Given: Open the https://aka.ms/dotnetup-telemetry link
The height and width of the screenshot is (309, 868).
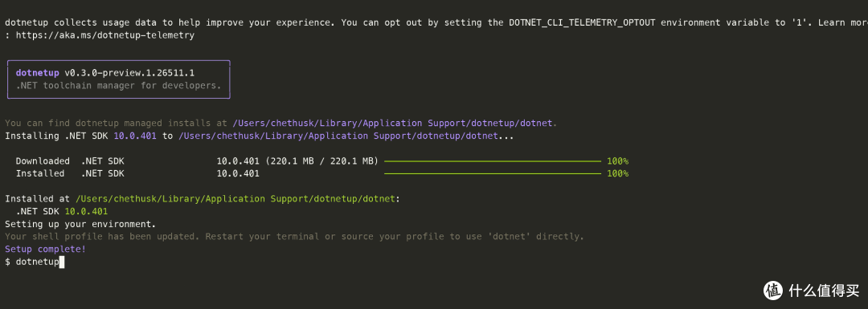Looking at the screenshot, I should [x=105, y=35].
